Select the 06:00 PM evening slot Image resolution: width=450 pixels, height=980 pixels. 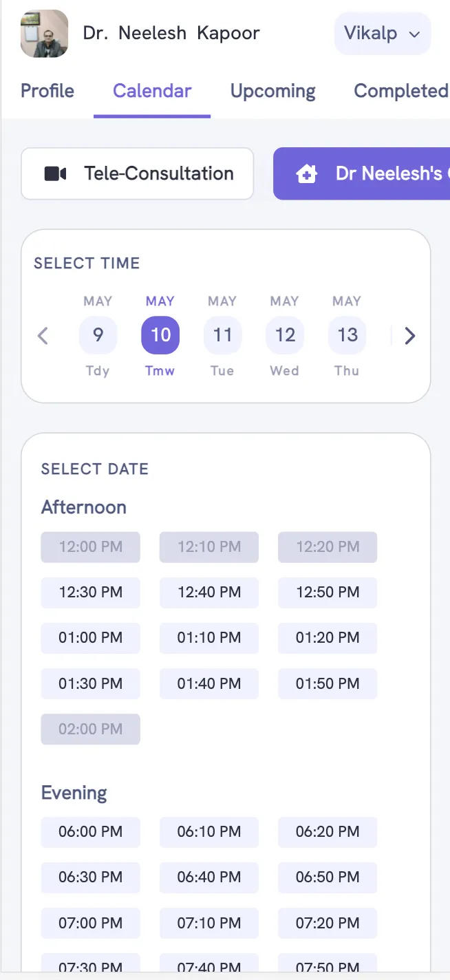(x=90, y=832)
